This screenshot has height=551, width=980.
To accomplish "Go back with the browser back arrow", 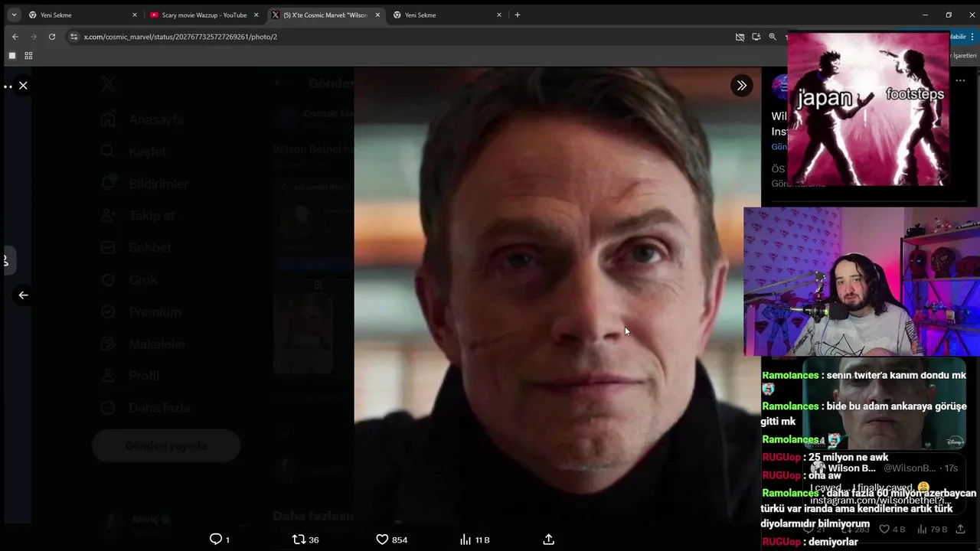I will (15, 37).
